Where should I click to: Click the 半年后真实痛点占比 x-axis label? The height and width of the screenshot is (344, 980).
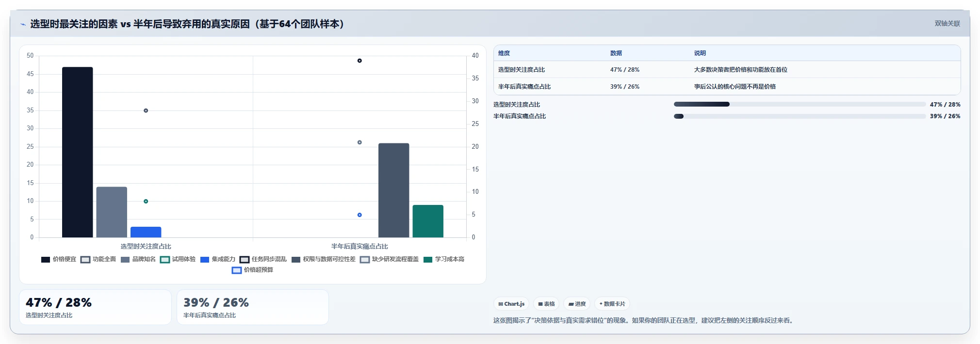tap(359, 246)
